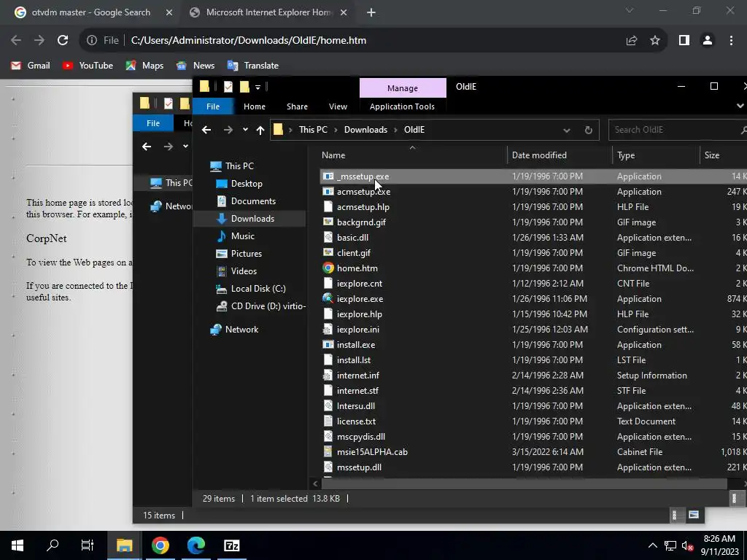Image resolution: width=747 pixels, height=560 pixels.
Task: Open YouTube bookmark
Action: point(88,66)
